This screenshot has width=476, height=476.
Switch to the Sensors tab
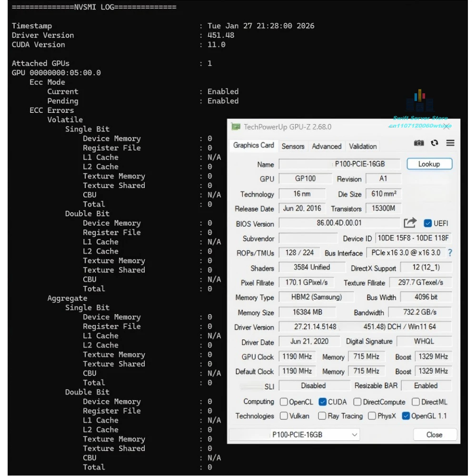pyautogui.click(x=293, y=146)
